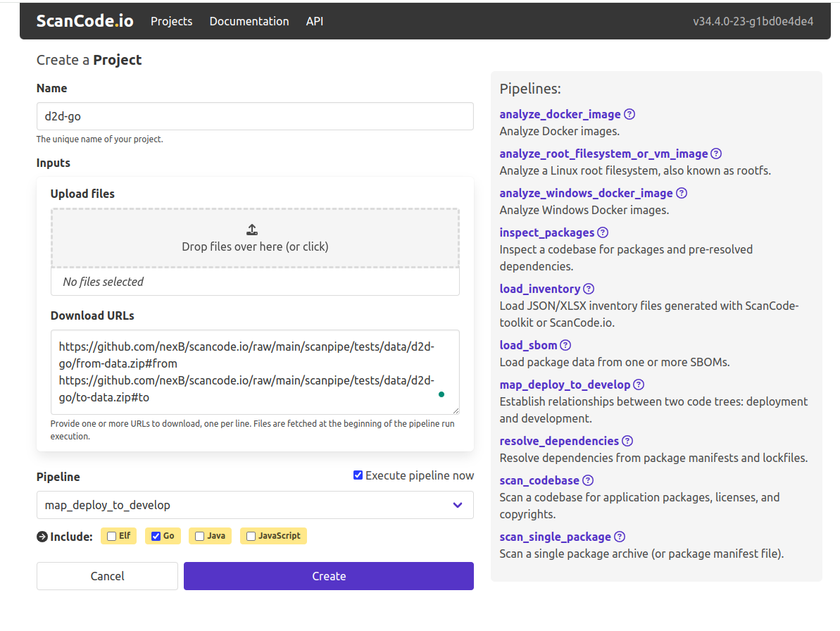Viewport: 840px width, 631px height.
Task: Toggle the Java include checkbox
Action: pos(199,536)
